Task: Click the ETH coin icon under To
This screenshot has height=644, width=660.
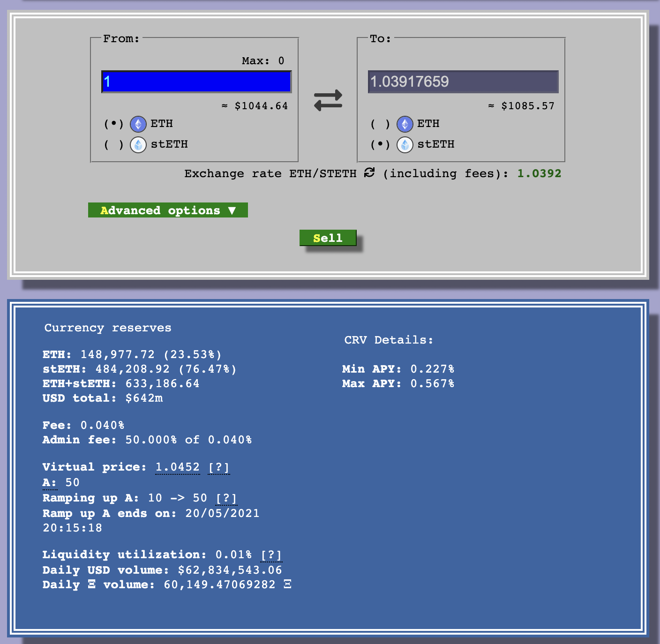Action: pyautogui.click(x=405, y=124)
